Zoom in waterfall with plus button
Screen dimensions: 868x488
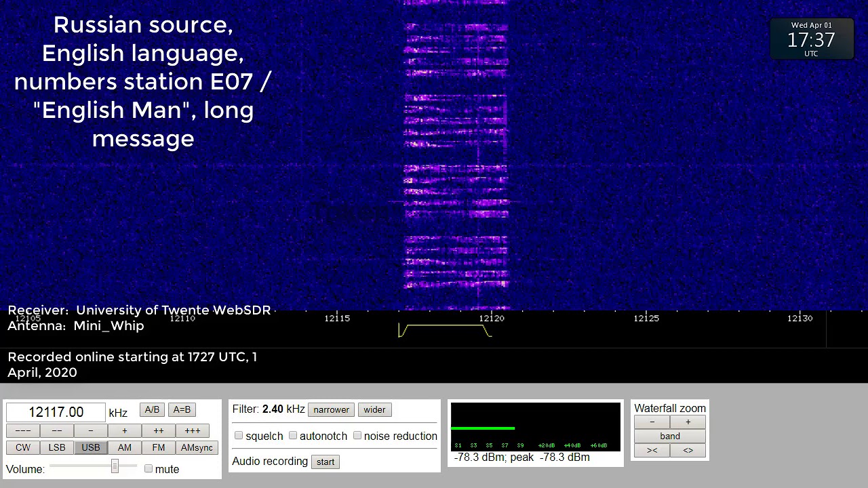pos(688,422)
